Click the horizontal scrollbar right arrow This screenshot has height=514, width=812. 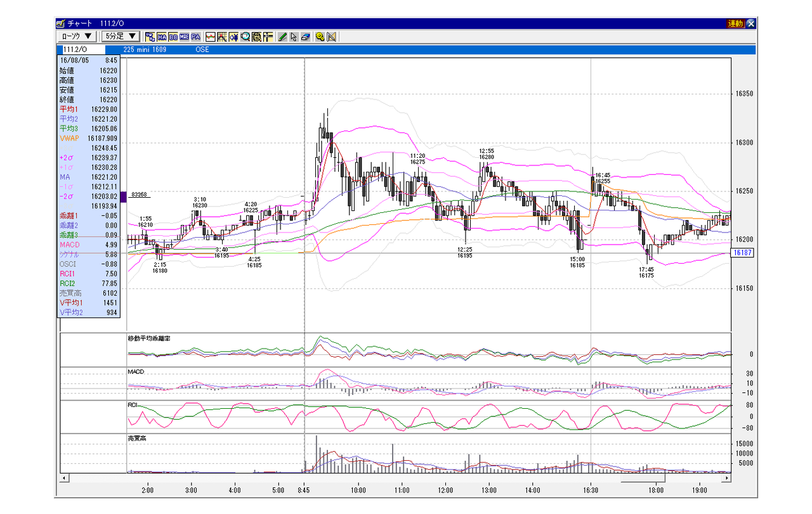[x=727, y=477]
